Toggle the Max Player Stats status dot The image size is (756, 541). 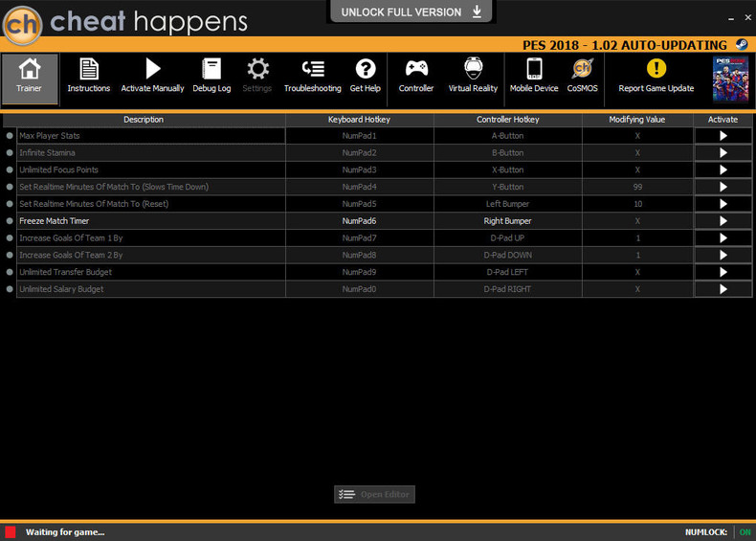(10, 136)
